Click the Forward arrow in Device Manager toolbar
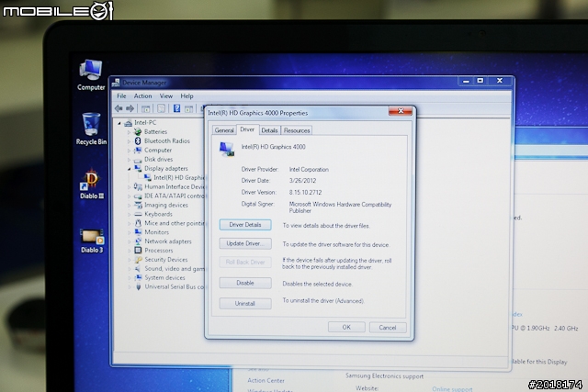Viewport: 588px width, 392px height. pyautogui.click(x=130, y=108)
